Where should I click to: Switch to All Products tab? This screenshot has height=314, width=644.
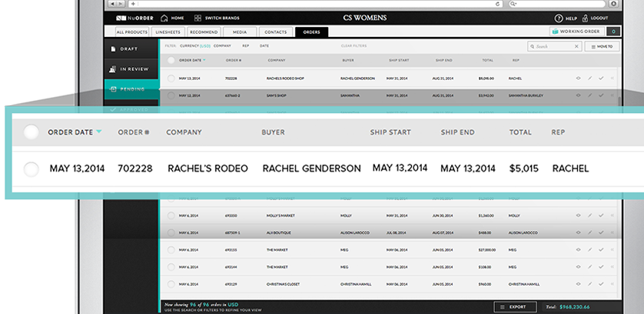click(x=131, y=32)
